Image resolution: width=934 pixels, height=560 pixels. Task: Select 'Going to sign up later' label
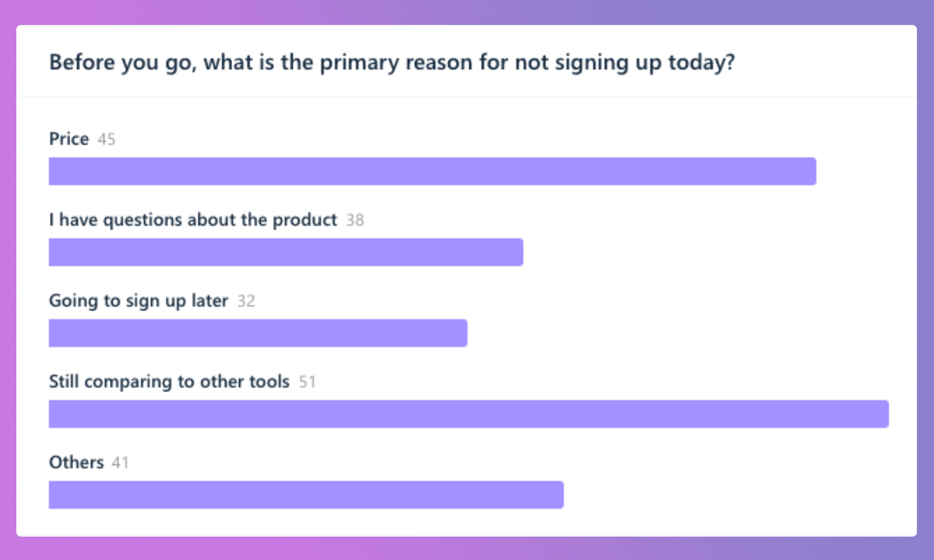point(139,301)
